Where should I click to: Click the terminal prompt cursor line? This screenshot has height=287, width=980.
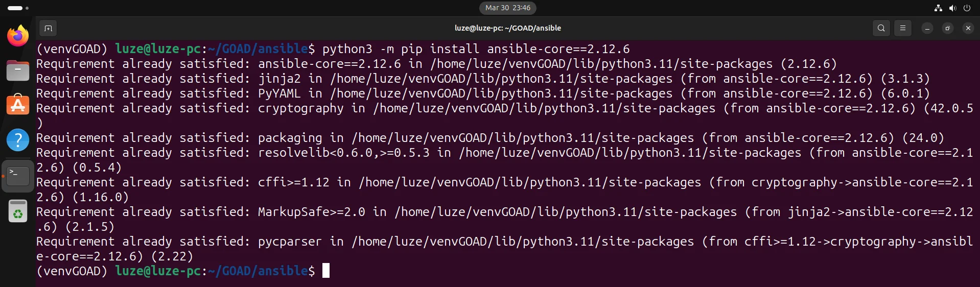pos(326,271)
